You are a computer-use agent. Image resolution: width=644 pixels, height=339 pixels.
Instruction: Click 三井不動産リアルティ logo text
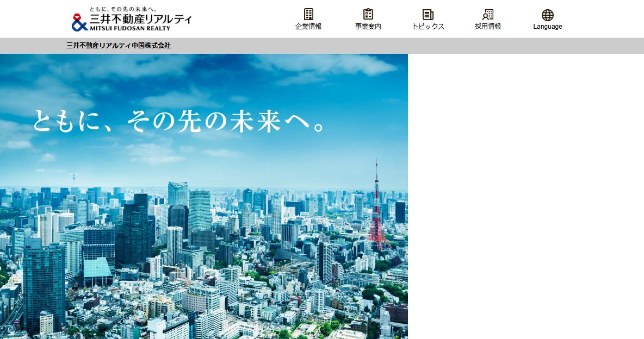click(141, 19)
